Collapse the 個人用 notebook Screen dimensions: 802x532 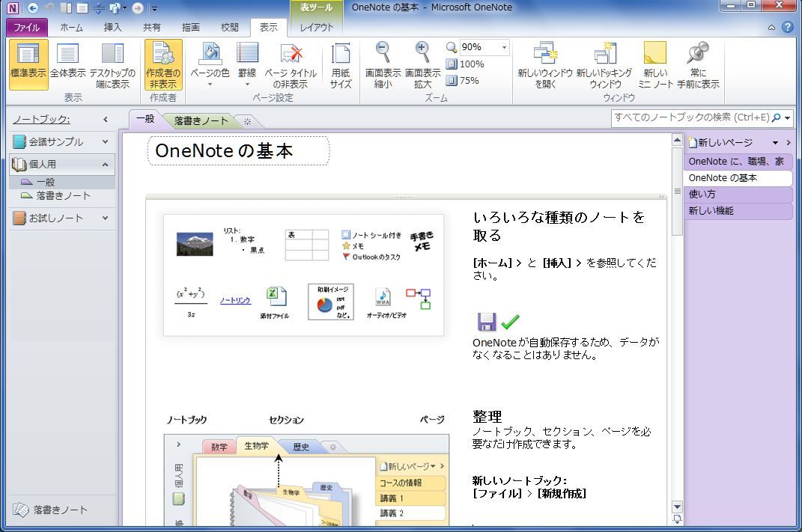(x=105, y=165)
